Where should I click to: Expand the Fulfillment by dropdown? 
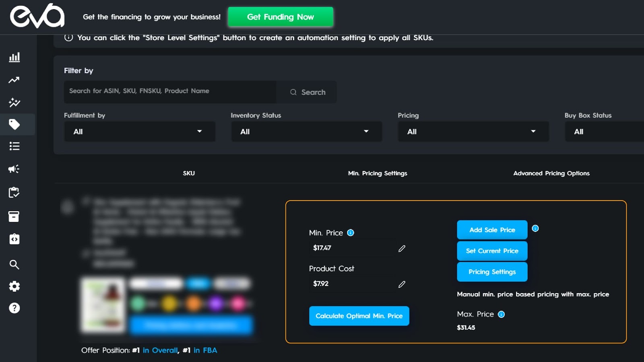click(140, 132)
